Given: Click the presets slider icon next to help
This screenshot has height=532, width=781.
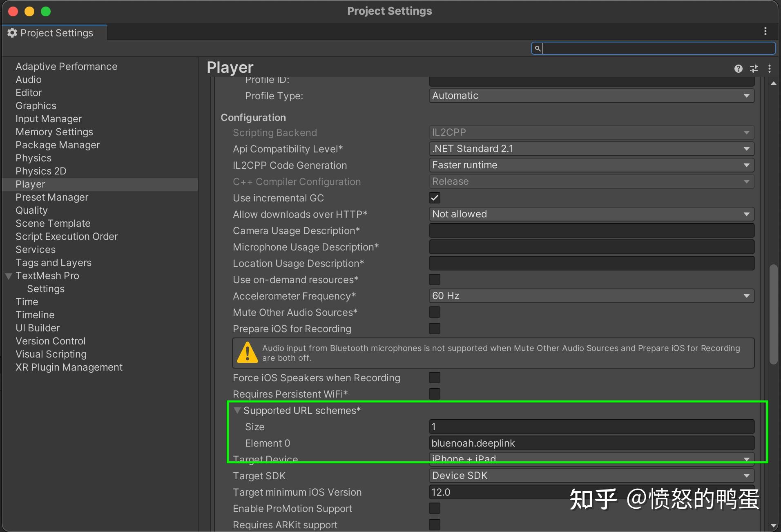Looking at the screenshot, I should tap(754, 69).
